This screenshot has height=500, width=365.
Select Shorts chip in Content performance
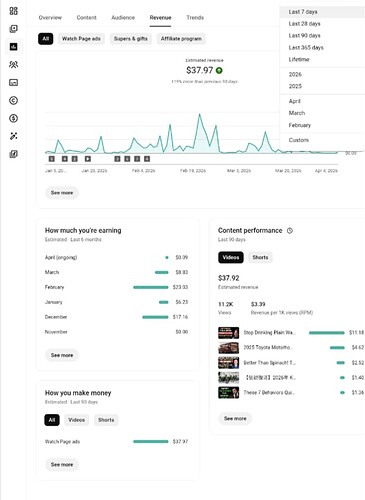[x=260, y=257]
